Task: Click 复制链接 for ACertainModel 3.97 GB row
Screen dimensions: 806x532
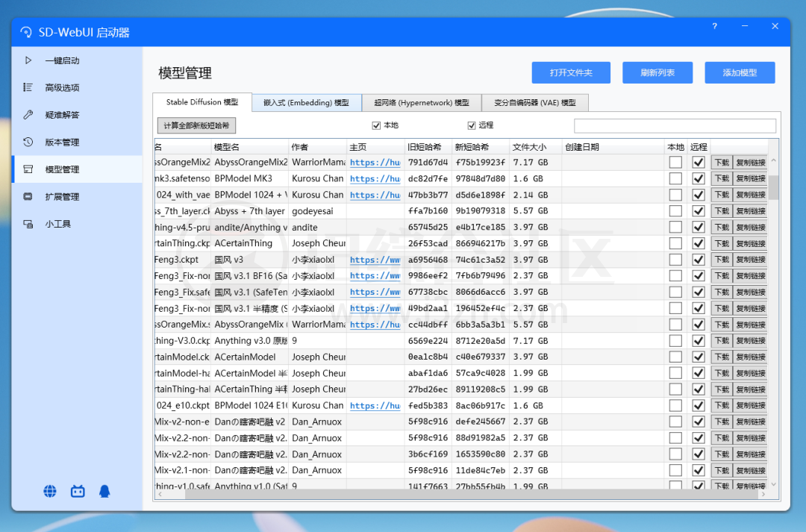Action: [x=751, y=357]
